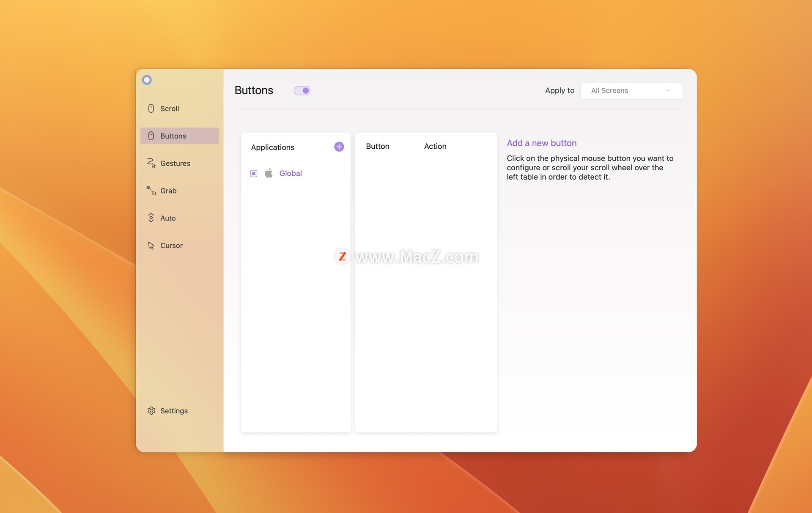Viewport: 812px width, 513px height.
Task: Click the Buttons page title
Action: [254, 90]
